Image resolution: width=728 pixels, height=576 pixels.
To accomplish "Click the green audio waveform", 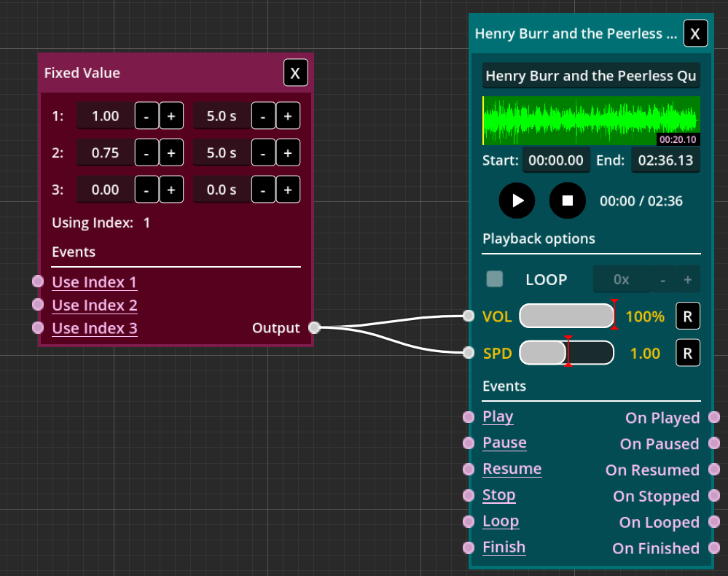I will coord(590,121).
